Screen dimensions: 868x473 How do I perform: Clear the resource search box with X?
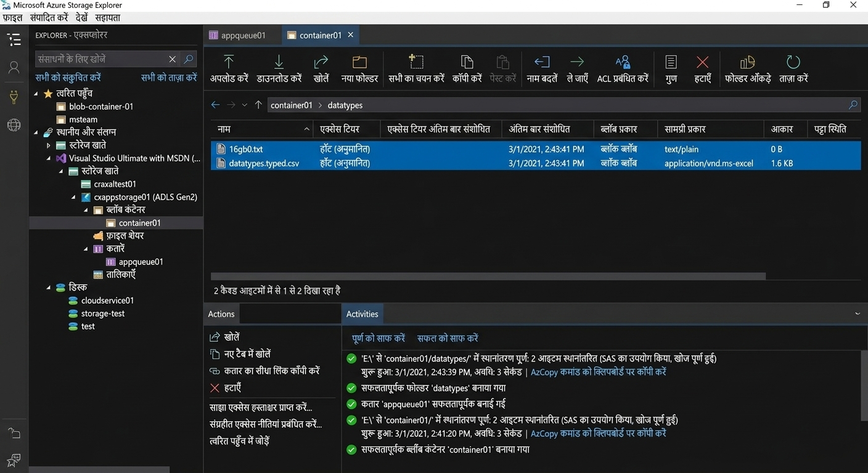[x=173, y=59]
